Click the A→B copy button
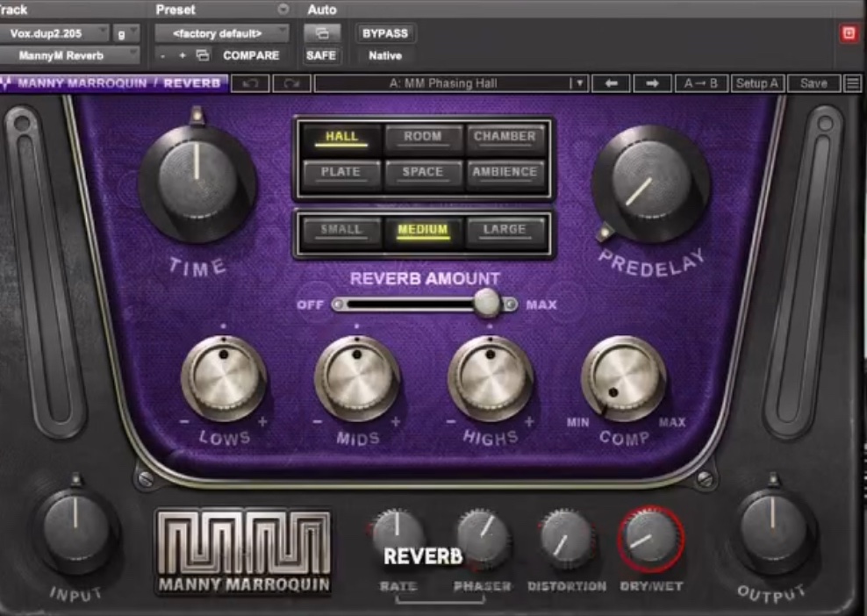 (701, 83)
